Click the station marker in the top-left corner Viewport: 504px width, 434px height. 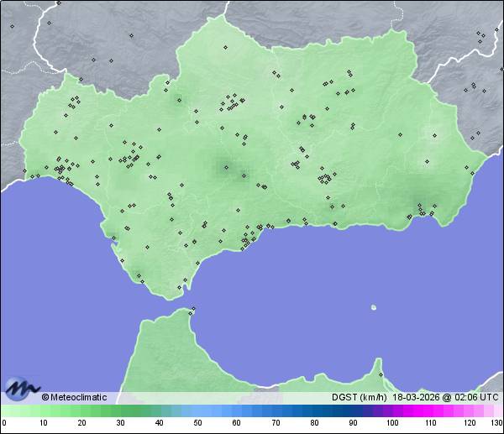click(13, 26)
